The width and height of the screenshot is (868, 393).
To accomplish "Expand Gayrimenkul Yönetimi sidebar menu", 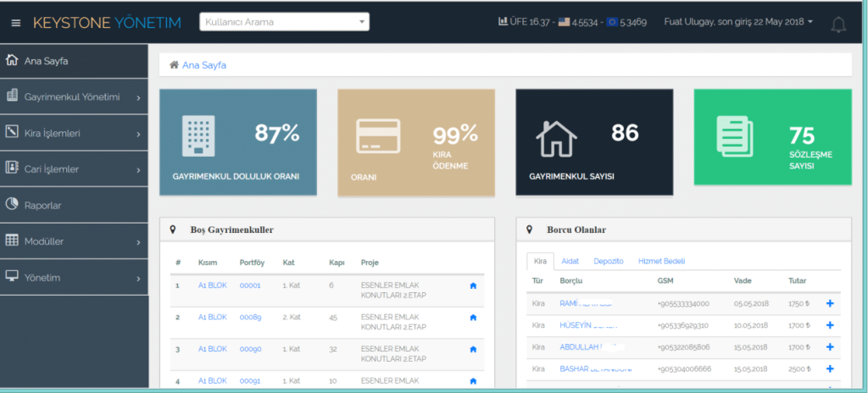I will (x=74, y=97).
